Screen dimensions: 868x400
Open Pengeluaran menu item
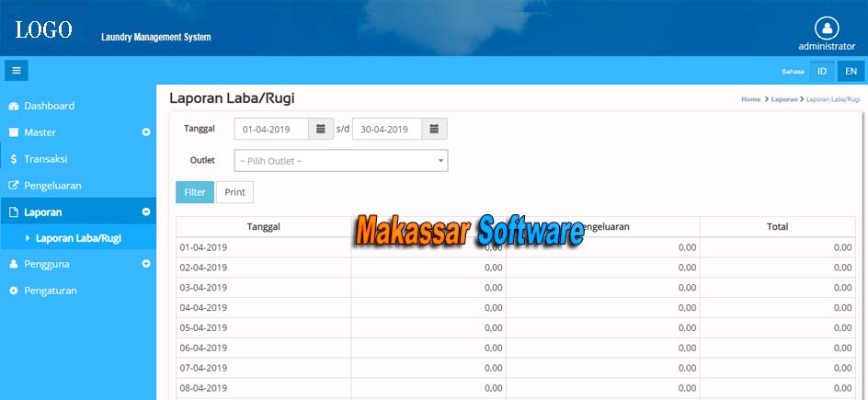click(x=52, y=186)
